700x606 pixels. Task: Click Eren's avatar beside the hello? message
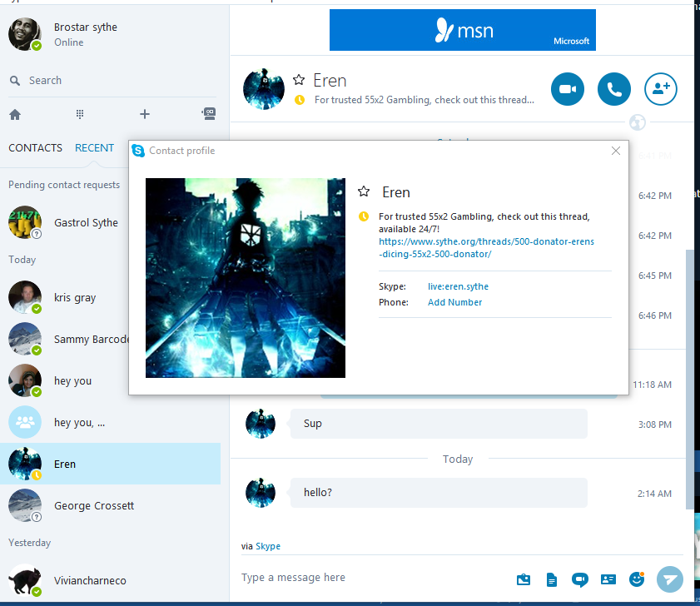coord(261,493)
